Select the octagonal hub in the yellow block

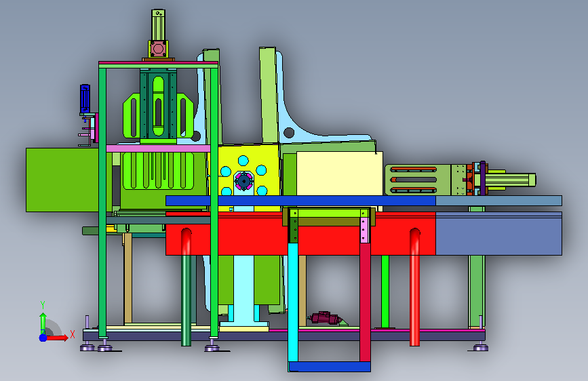click(x=244, y=181)
